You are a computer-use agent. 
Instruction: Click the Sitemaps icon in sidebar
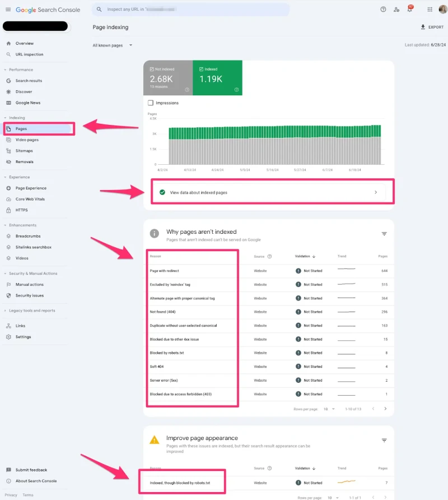pyautogui.click(x=8, y=151)
